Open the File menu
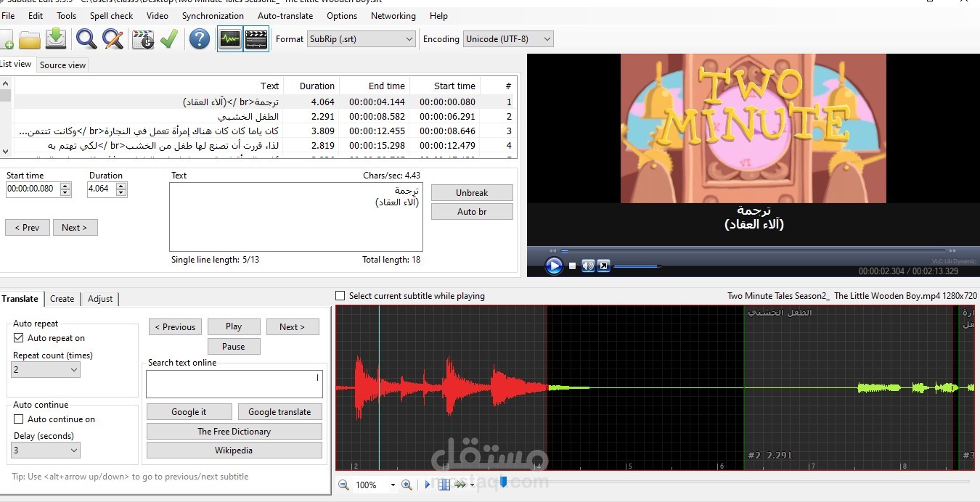This screenshot has width=980, height=502. tap(8, 15)
